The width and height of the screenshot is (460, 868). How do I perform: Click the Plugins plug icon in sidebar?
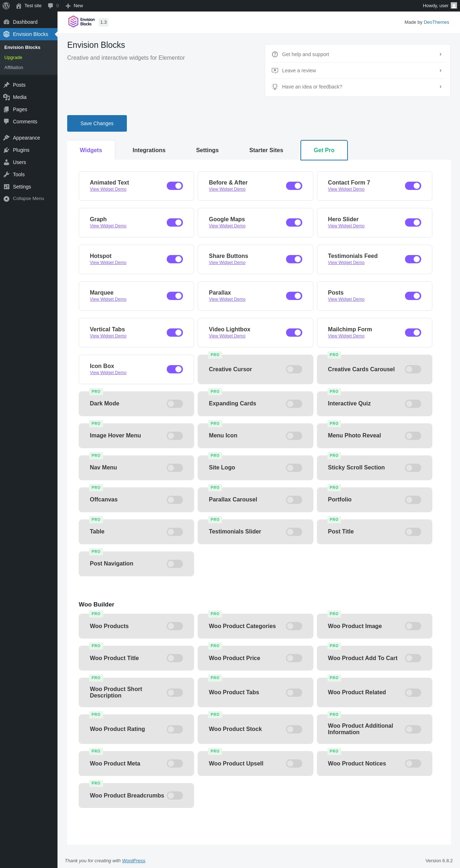click(x=6, y=150)
